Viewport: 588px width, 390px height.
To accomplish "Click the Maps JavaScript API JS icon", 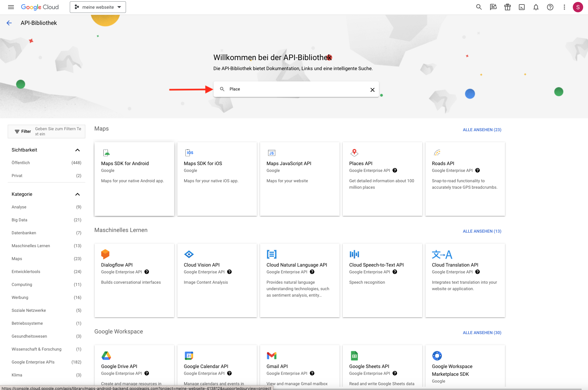I will pyautogui.click(x=272, y=153).
